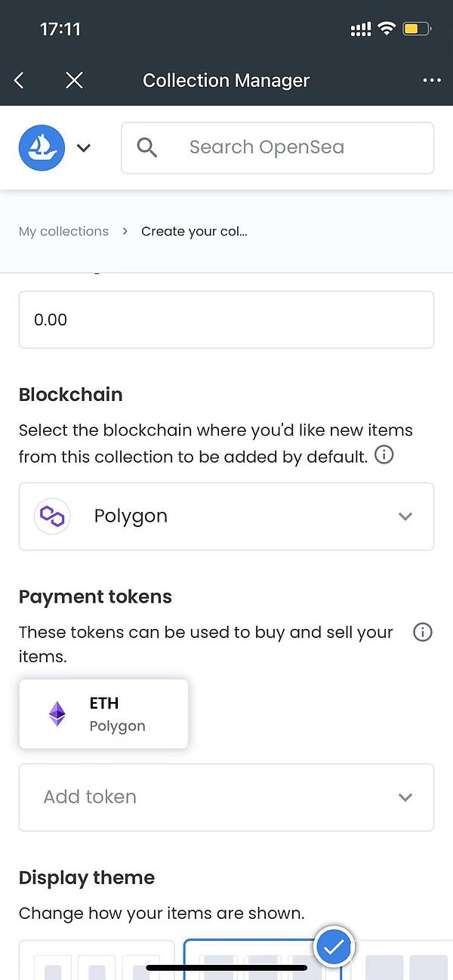453x980 pixels.
Task: Select the Create your collection breadcrumb
Action: coord(194,231)
